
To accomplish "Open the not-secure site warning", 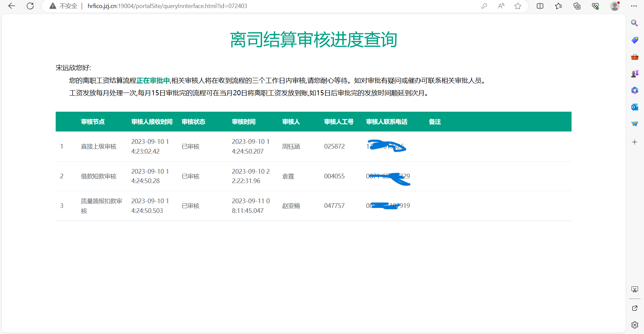I will coord(63,6).
